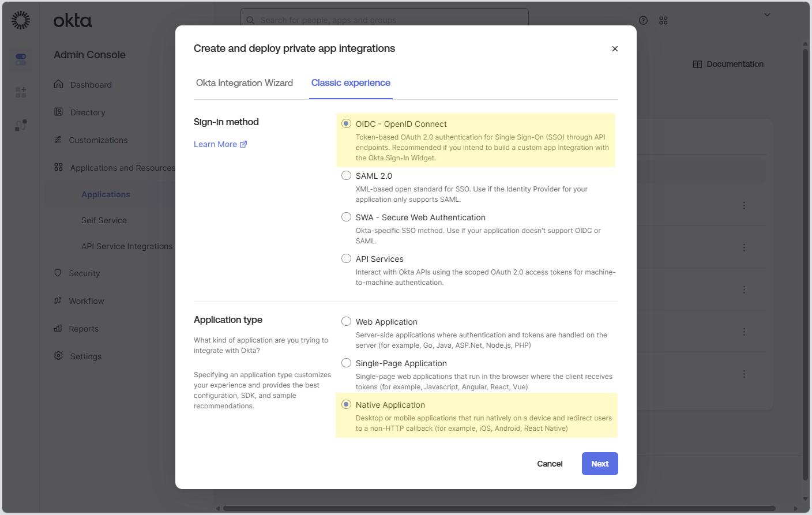Open API Service Integrations in sidebar

point(127,246)
